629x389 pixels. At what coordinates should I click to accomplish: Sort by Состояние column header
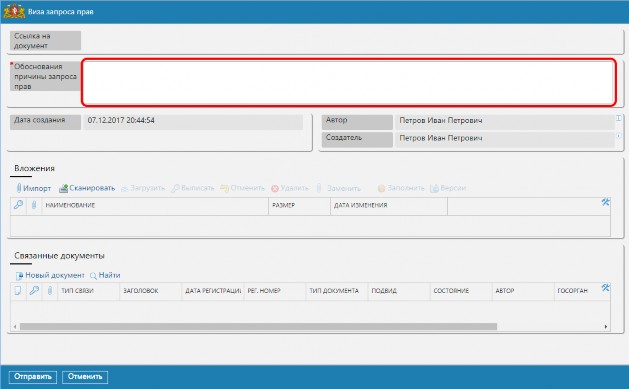pos(461,291)
